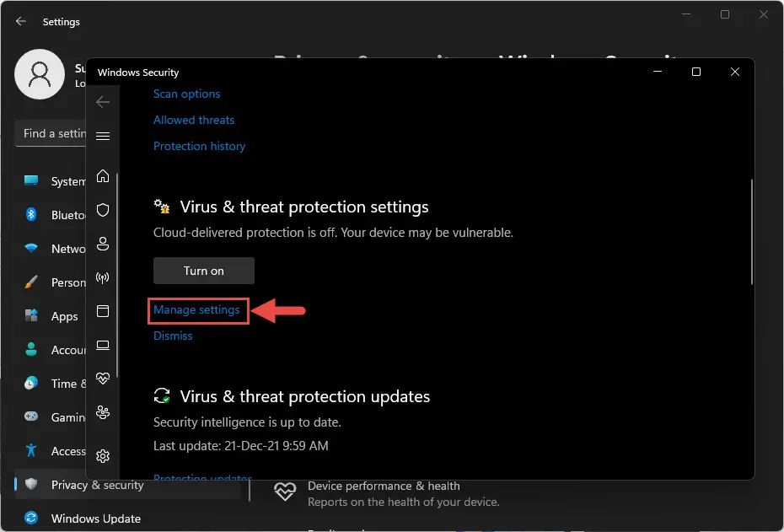
Task: Open Virus & threat protection shield icon
Action: click(x=103, y=210)
